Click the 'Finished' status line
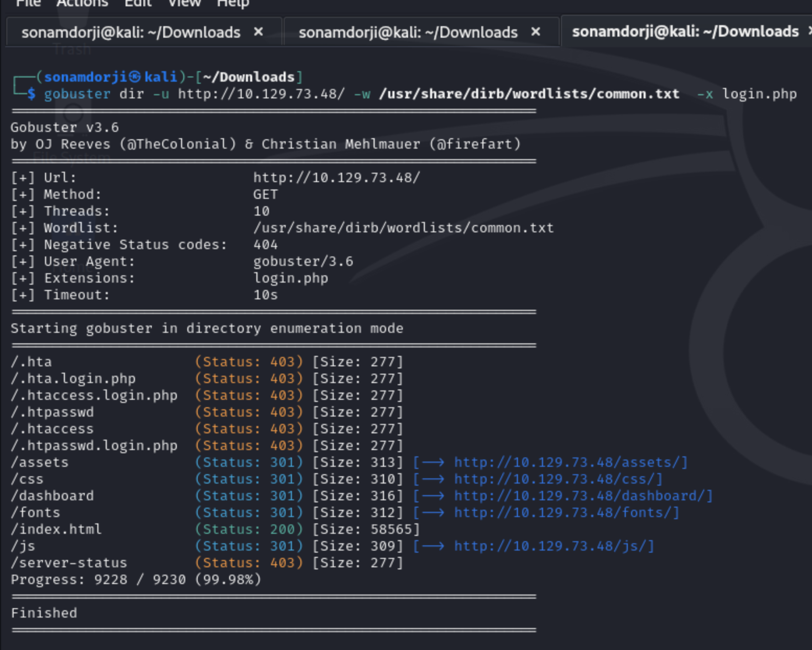Image resolution: width=812 pixels, height=650 pixels. (43, 613)
